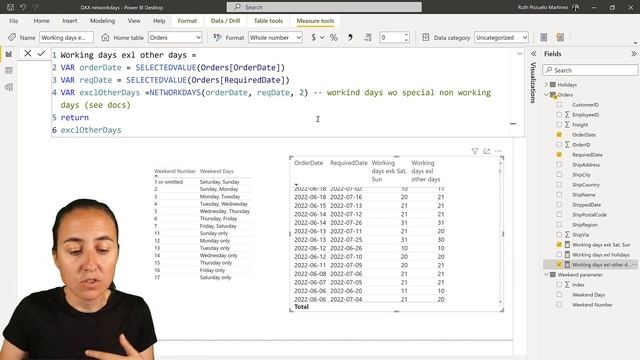Cancel the formula edit with X

pos(27,53)
